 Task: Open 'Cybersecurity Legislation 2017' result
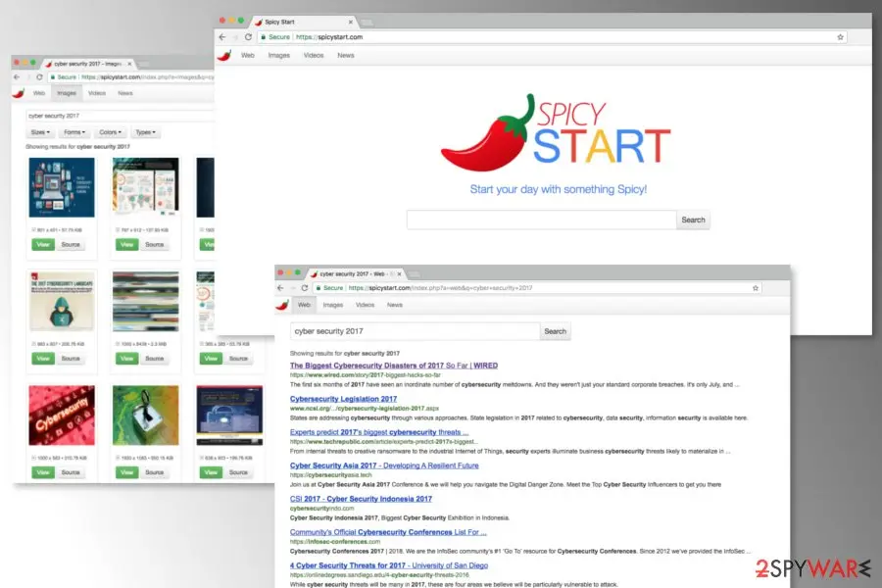343,399
